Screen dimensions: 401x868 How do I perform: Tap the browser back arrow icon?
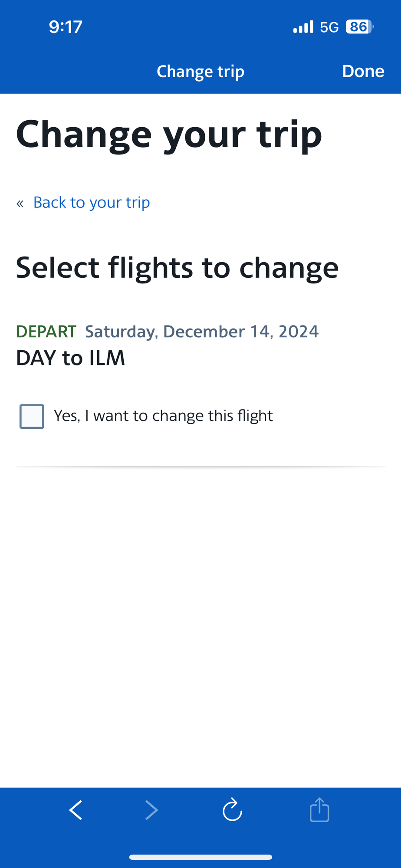coord(76,810)
